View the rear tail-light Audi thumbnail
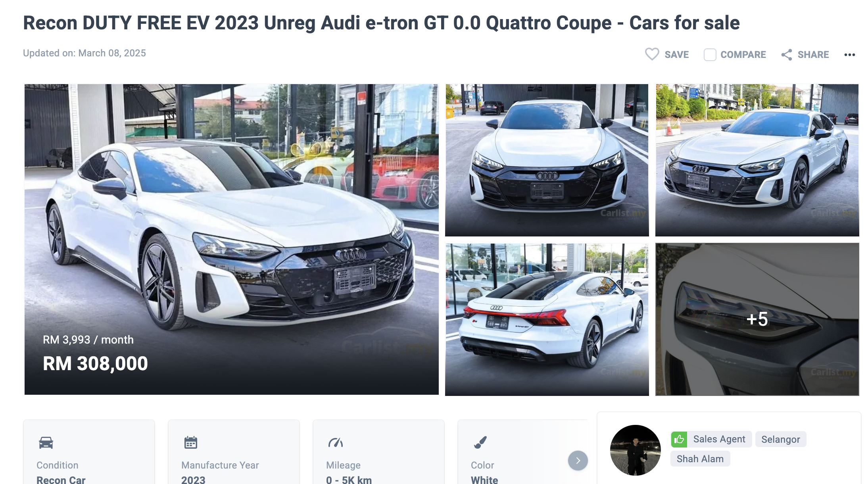 [x=547, y=319]
